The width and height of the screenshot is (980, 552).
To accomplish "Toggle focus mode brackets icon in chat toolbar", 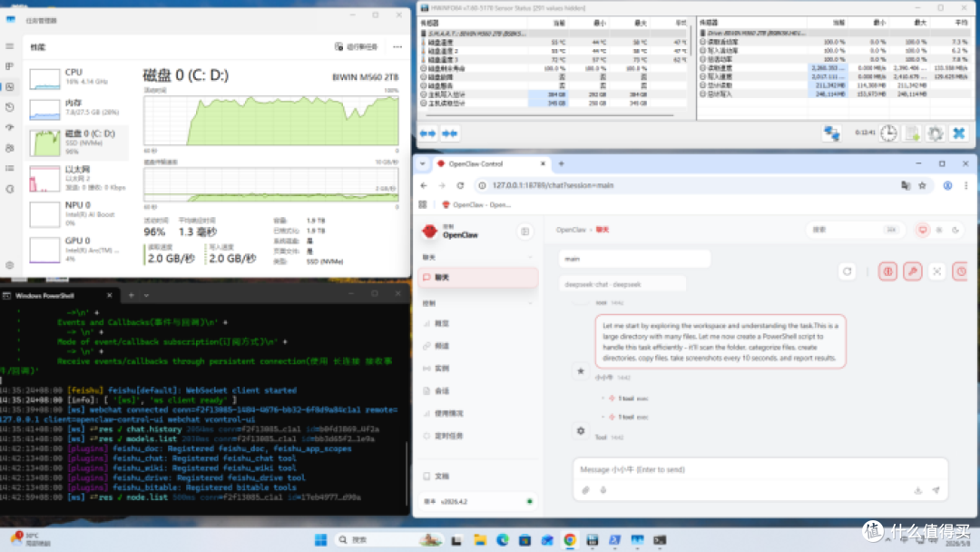I will pyautogui.click(x=936, y=271).
